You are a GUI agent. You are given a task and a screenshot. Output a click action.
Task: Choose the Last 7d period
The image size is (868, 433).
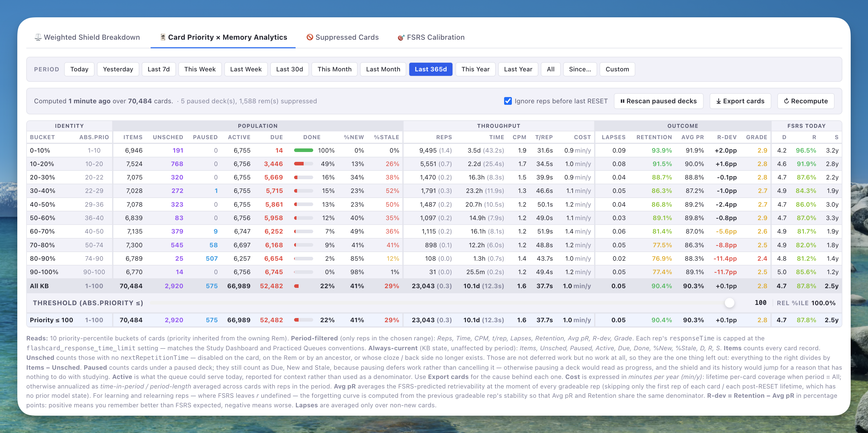click(158, 69)
